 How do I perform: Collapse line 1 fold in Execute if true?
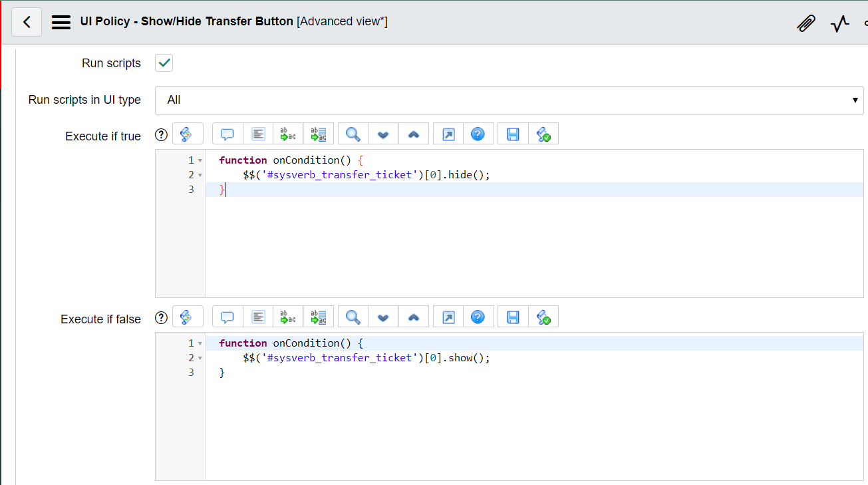tap(200, 160)
